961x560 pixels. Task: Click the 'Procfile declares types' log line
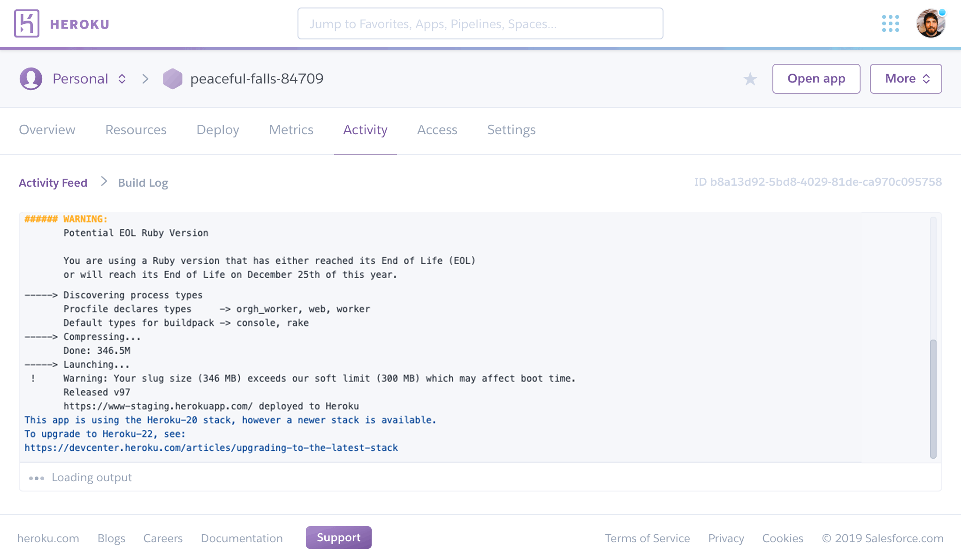pyautogui.click(x=217, y=309)
